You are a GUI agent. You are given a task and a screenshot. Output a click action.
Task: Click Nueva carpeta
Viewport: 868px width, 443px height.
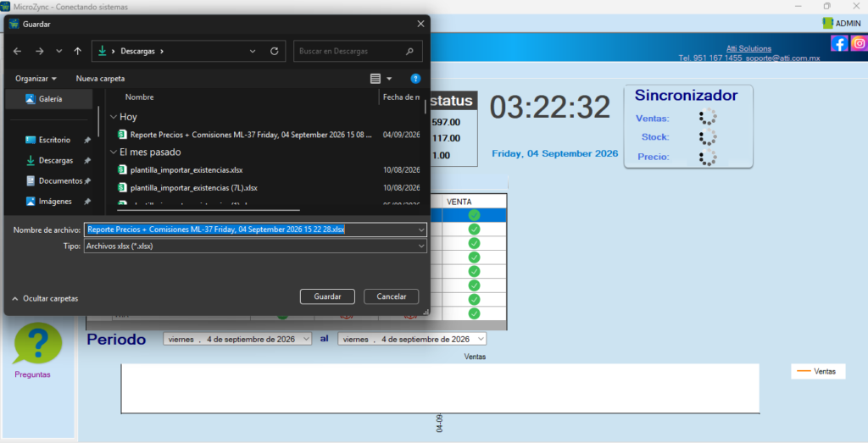click(x=100, y=79)
